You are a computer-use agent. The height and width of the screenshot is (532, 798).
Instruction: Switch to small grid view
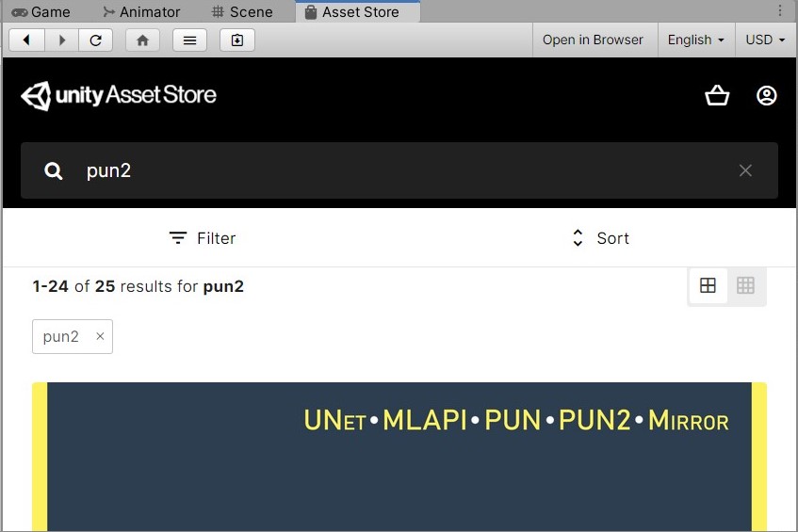point(745,285)
